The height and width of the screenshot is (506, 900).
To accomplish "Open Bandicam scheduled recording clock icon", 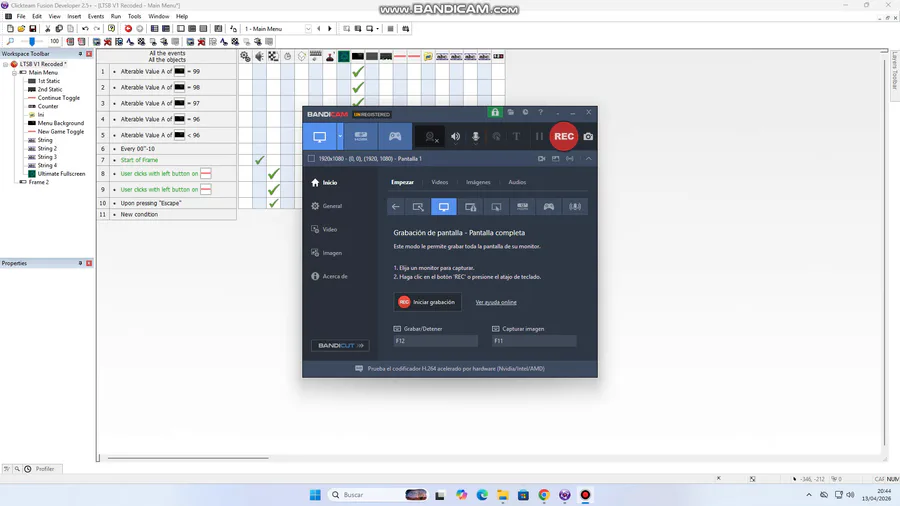I will tap(525, 112).
